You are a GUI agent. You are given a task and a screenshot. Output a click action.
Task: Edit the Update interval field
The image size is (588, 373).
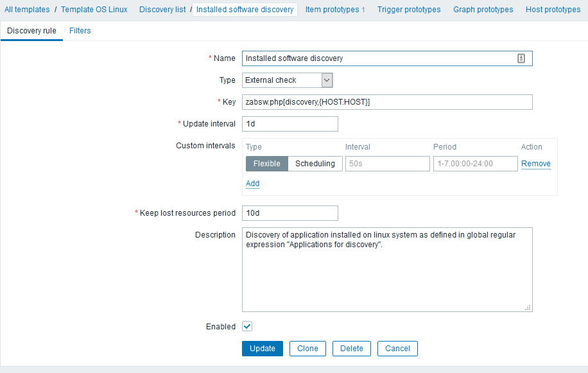(x=290, y=124)
